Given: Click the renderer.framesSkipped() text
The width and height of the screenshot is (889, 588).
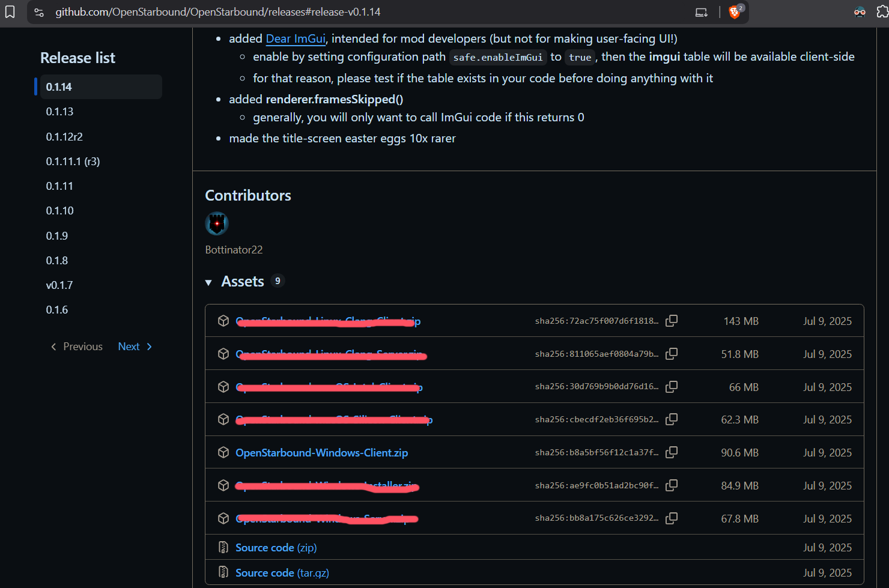Looking at the screenshot, I should click(335, 99).
